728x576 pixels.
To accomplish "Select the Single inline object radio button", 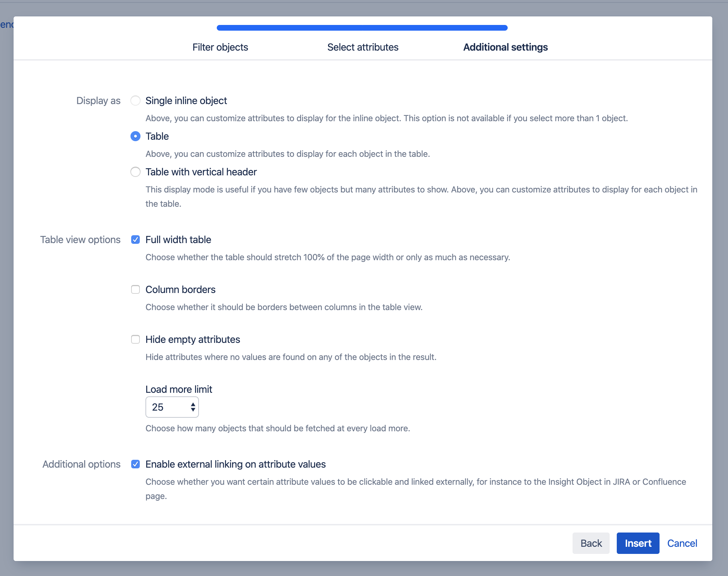I will coord(135,101).
